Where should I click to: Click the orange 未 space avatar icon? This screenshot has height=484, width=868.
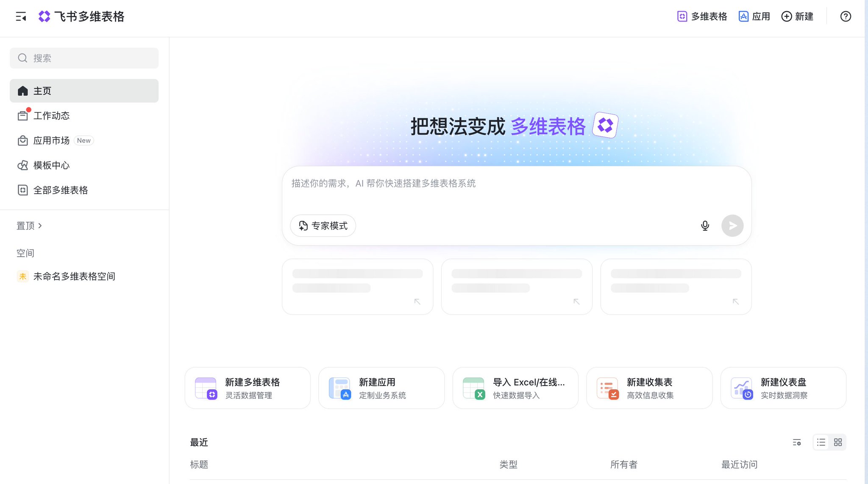23,277
